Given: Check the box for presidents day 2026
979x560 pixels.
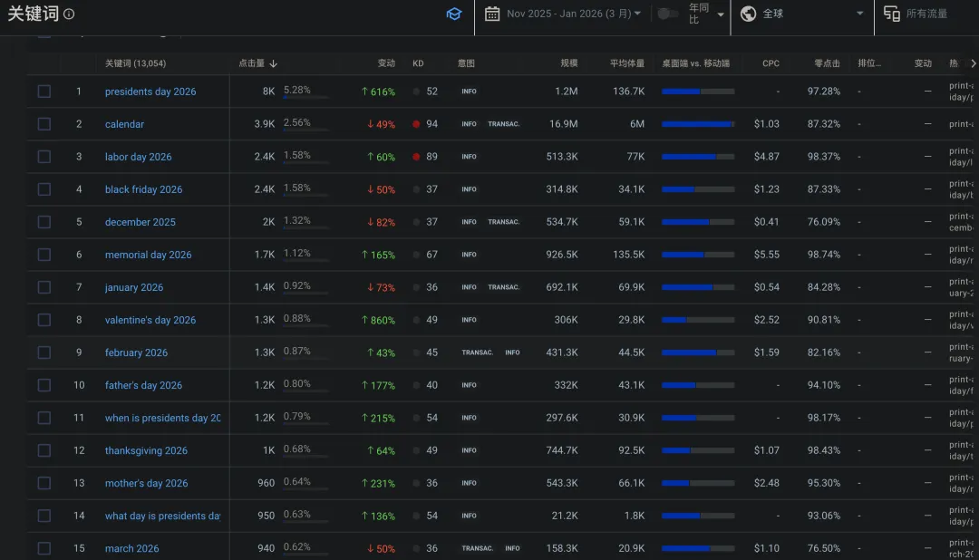Looking at the screenshot, I should (44, 92).
